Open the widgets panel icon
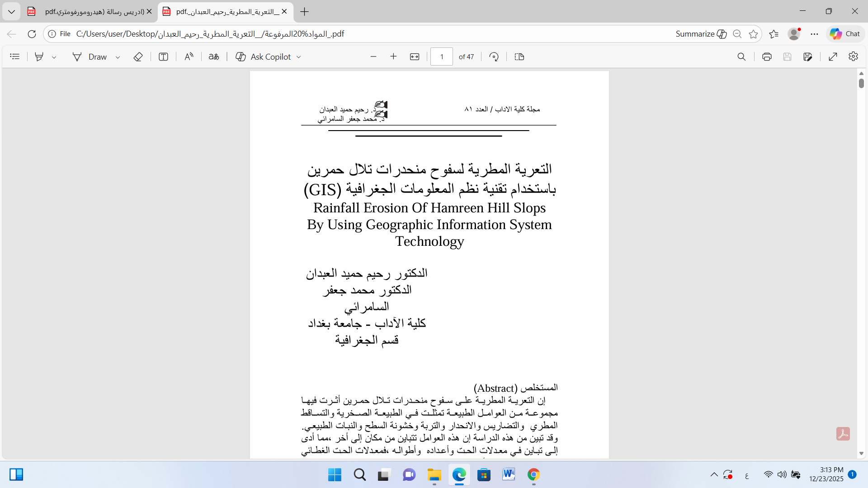The height and width of the screenshot is (488, 868). point(16,474)
